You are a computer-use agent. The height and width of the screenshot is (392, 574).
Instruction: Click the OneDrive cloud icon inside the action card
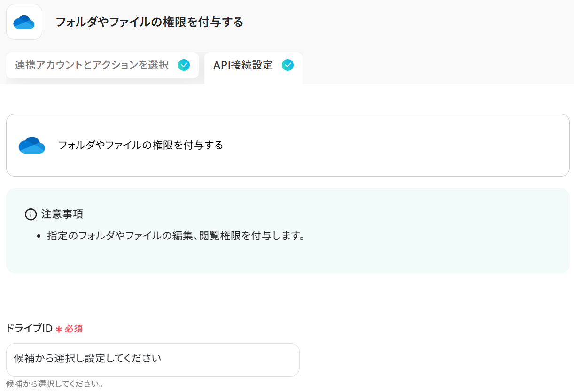[x=32, y=145]
